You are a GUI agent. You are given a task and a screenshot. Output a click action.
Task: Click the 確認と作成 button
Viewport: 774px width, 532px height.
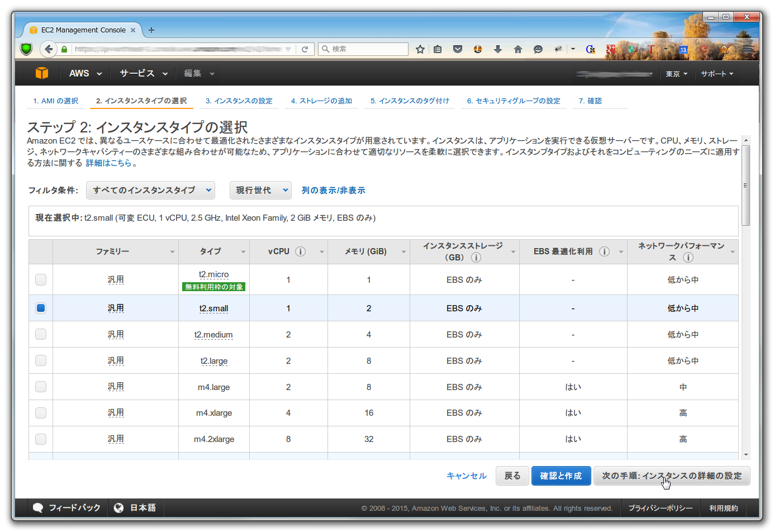[561, 476]
